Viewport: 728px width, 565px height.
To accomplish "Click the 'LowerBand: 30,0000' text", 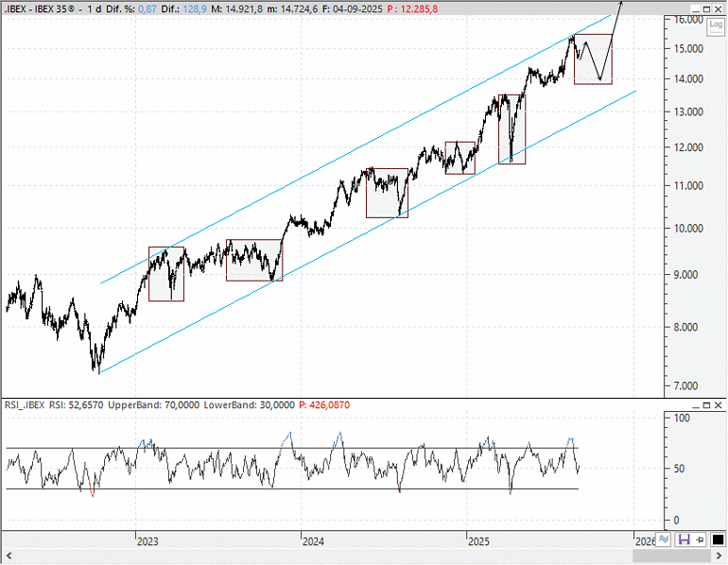I will point(250,405).
